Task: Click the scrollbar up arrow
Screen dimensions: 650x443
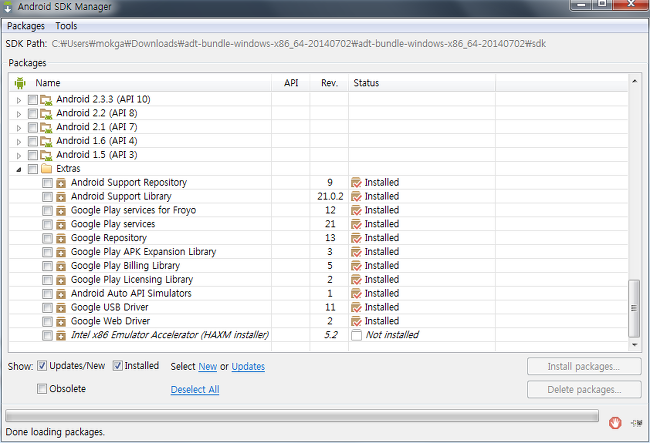Action: tap(634, 82)
